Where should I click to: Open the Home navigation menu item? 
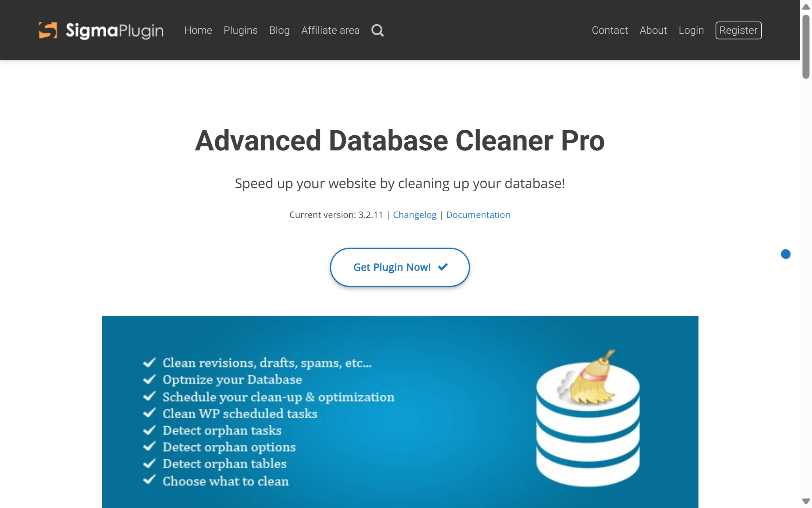[198, 30]
